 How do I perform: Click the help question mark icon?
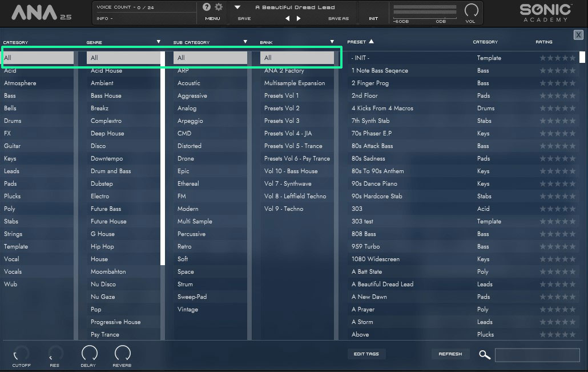click(x=207, y=7)
